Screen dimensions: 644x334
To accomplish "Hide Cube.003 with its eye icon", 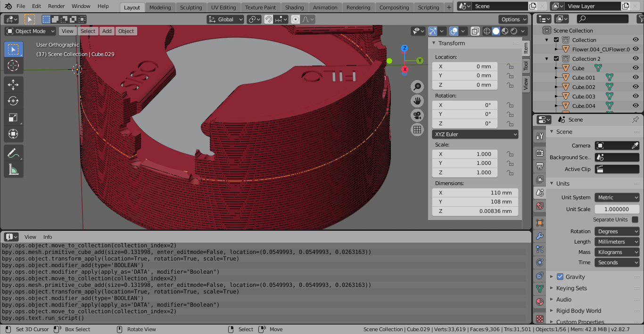I will click(636, 97).
